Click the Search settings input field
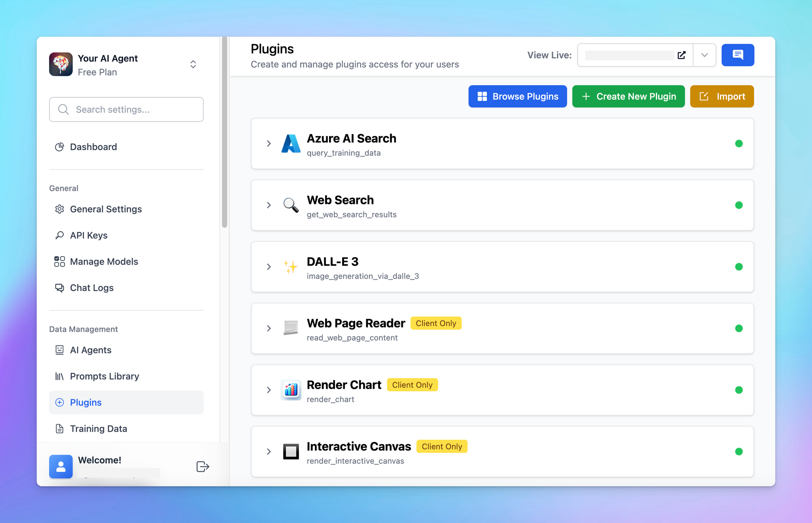The image size is (812, 523). coord(126,110)
